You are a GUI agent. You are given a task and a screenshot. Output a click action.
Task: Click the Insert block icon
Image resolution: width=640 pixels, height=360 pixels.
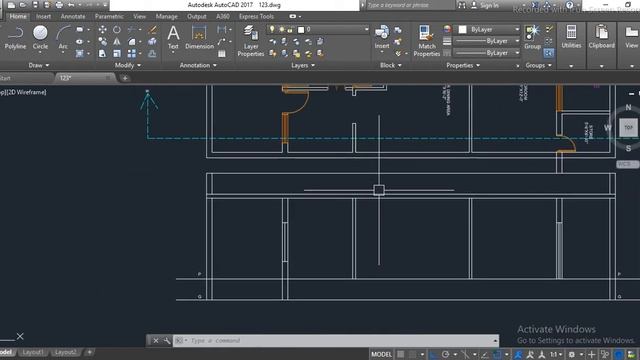pos(382,37)
